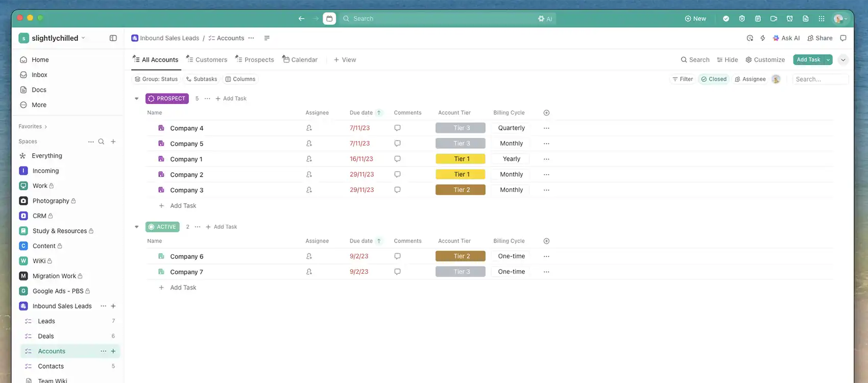Open the Home page
The width and height of the screenshot is (868, 383).
coord(40,60)
